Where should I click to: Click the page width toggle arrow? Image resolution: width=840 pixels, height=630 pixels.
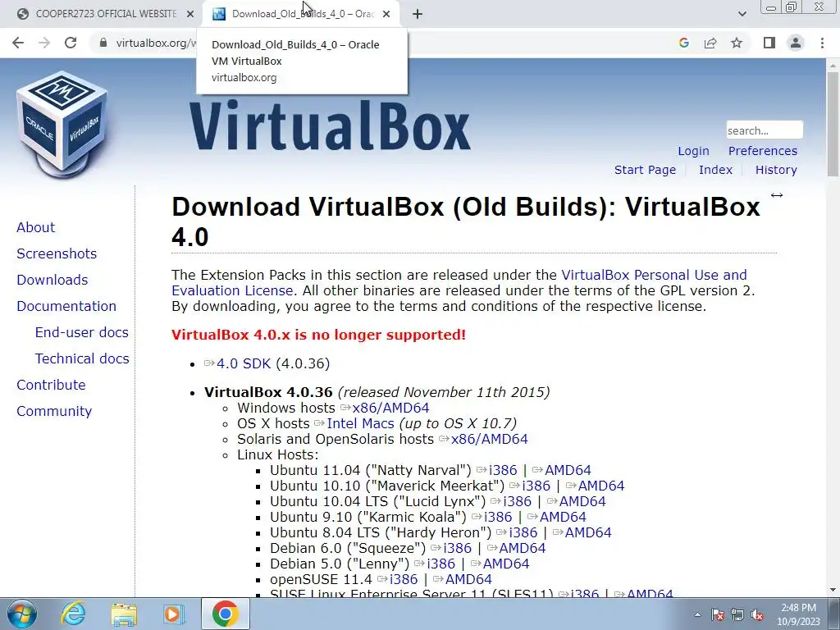(x=777, y=195)
